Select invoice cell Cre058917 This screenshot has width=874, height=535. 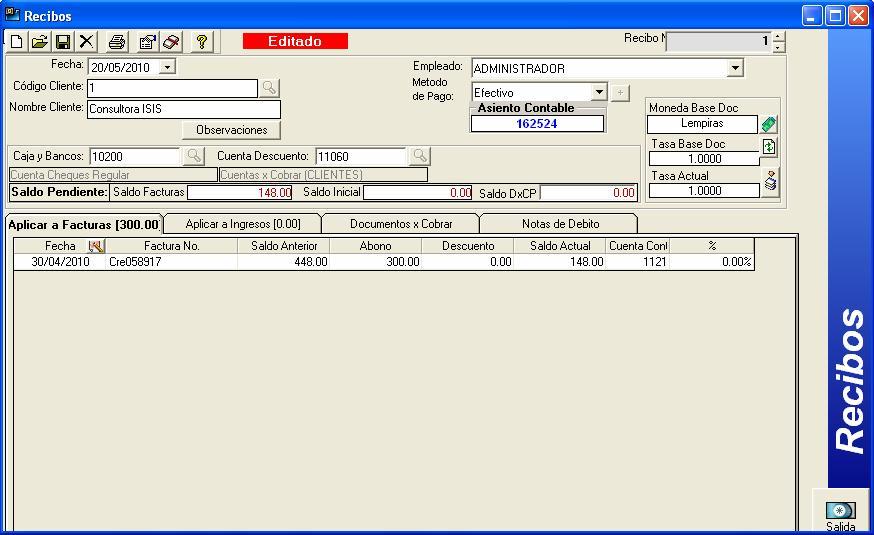coord(171,262)
